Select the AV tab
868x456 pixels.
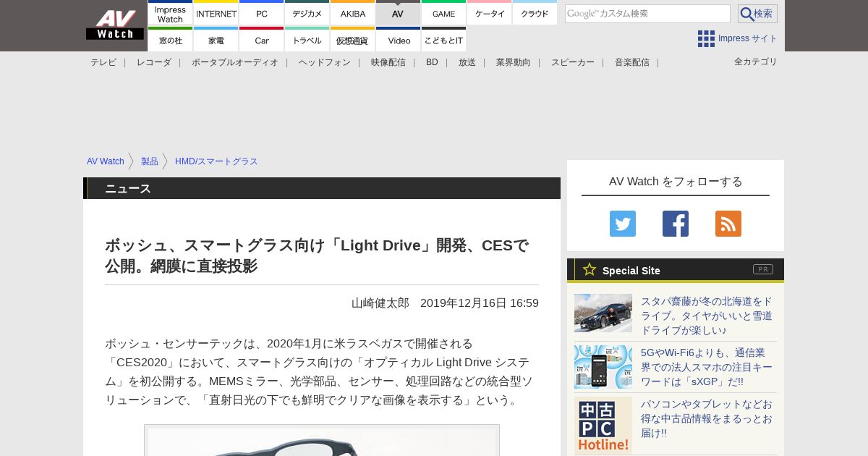coord(398,13)
